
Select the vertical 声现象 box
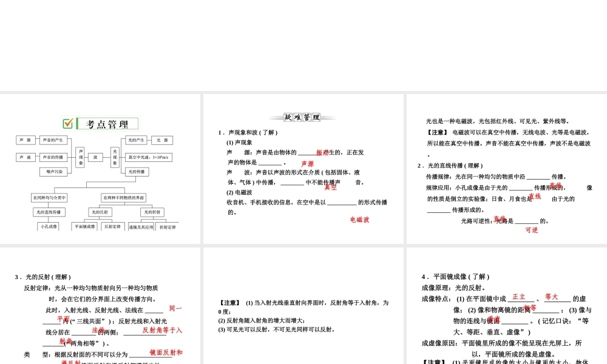(x=80, y=157)
